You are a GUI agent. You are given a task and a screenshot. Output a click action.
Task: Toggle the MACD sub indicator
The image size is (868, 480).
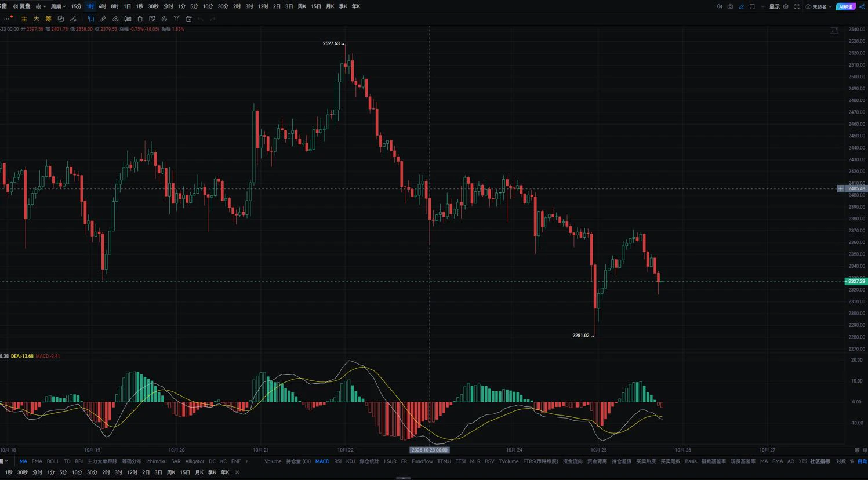[x=322, y=461]
